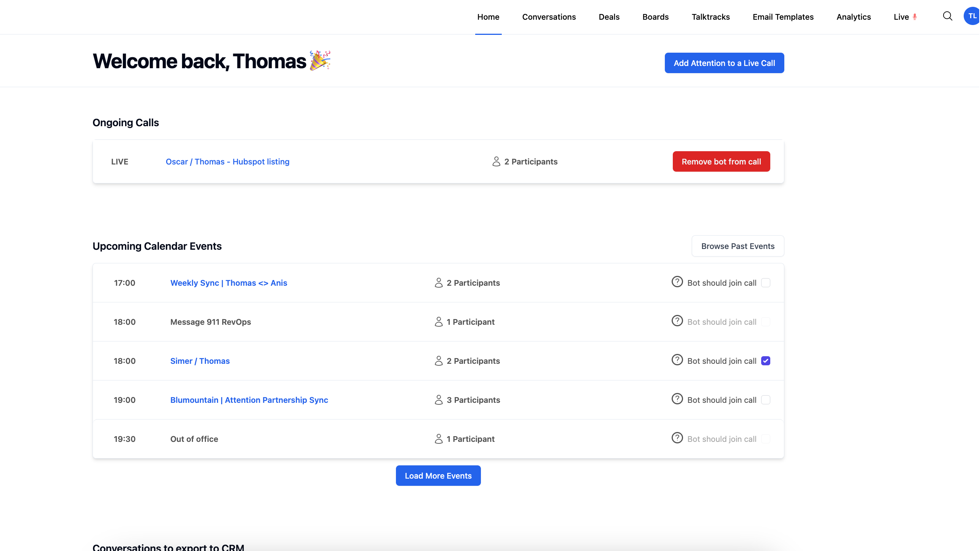The height and width of the screenshot is (551, 980).
Task: Toggle bot join checkbox for Message 911 RevOps
Action: (x=765, y=322)
